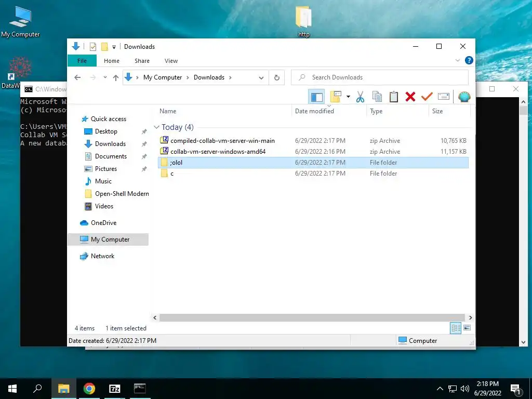Toggle the navigation pane toolbar button
Viewport: 532px width, 399px height.
pos(316,97)
